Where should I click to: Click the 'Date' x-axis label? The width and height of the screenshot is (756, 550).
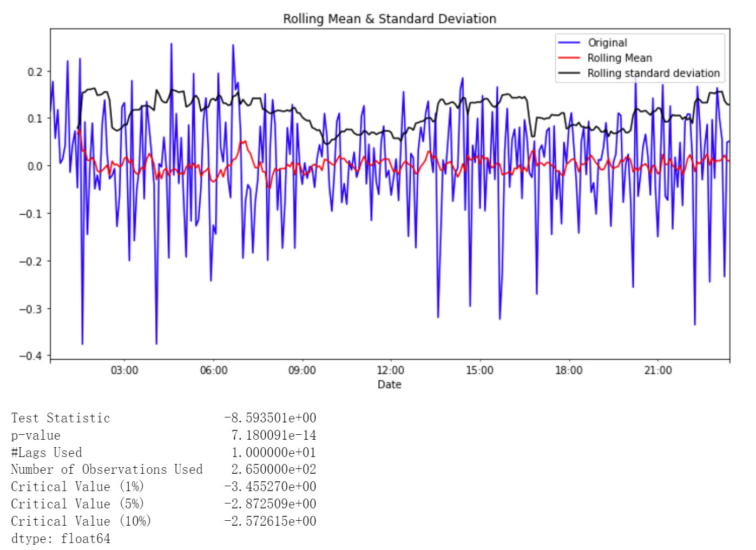click(x=390, y=385)
